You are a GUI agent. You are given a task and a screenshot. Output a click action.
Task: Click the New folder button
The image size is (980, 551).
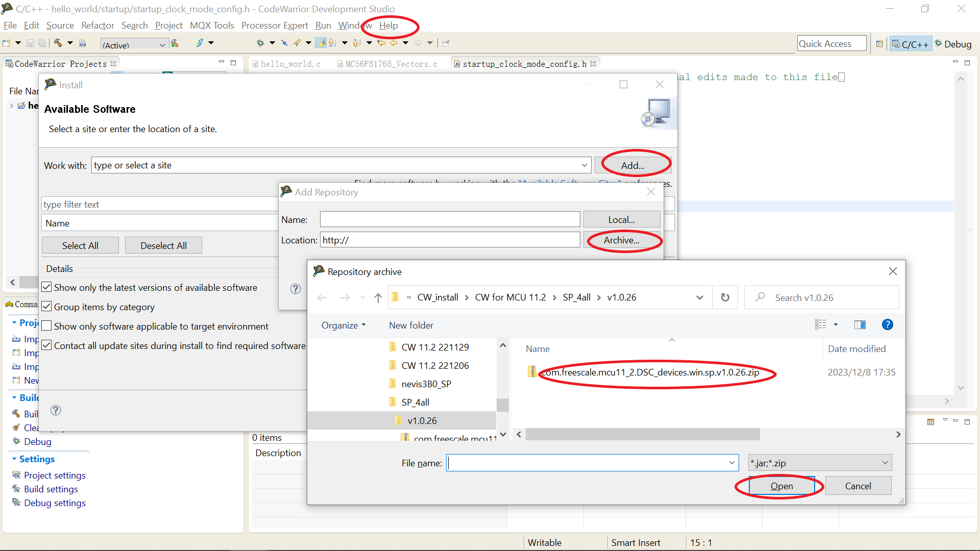point(411,325)
